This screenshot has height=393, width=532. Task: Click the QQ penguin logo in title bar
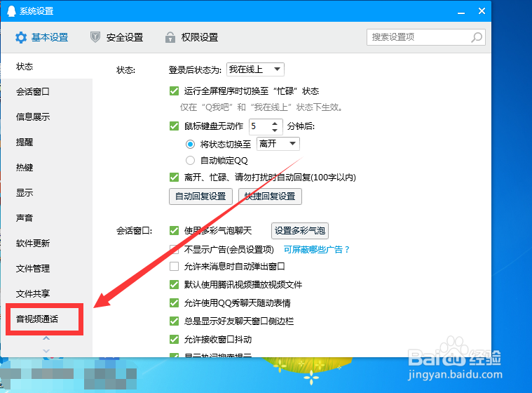tap(11, 11)
